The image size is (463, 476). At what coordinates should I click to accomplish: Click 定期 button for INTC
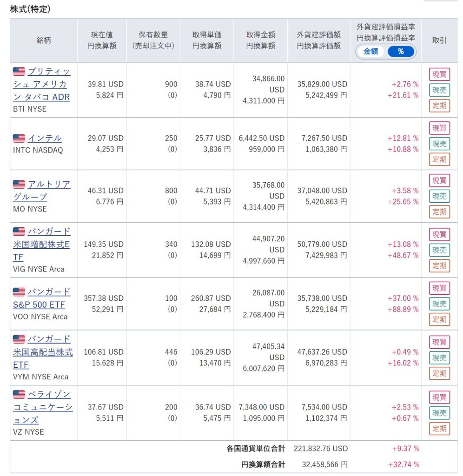(x=439, y=159)
